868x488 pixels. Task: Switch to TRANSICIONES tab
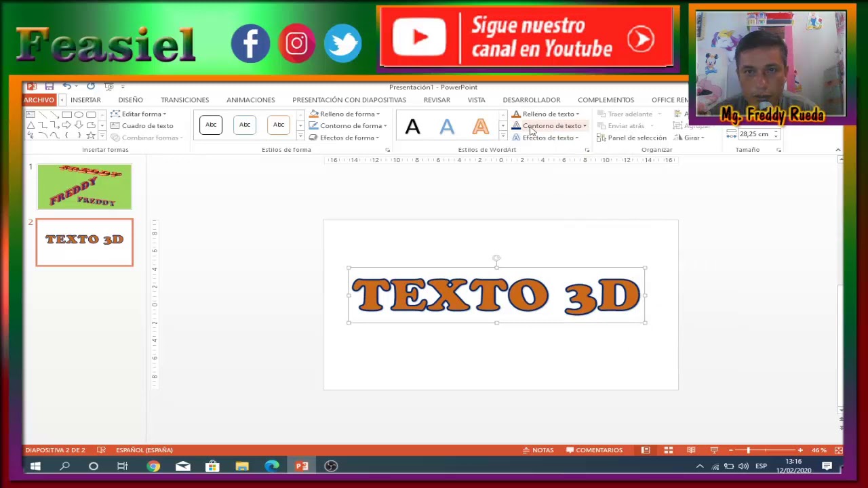coord(184,100)
